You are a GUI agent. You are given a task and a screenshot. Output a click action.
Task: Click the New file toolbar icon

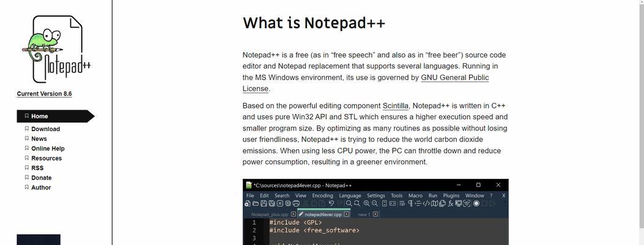pyautogui.click(x=246, y=203)
